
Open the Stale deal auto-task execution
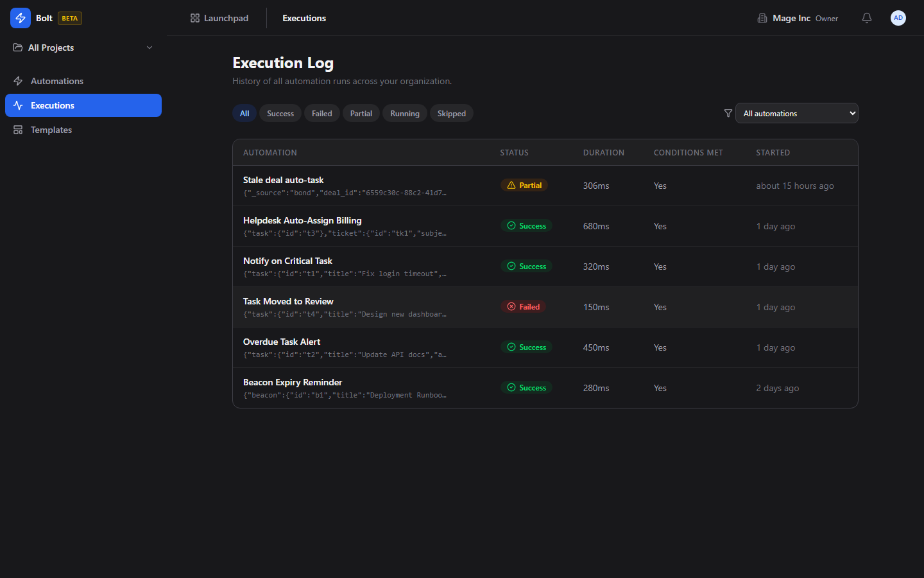pos(283,180)
